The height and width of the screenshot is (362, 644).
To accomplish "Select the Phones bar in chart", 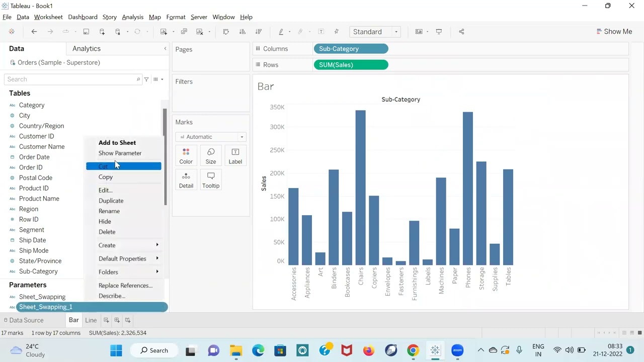I will tap(468, 189).
